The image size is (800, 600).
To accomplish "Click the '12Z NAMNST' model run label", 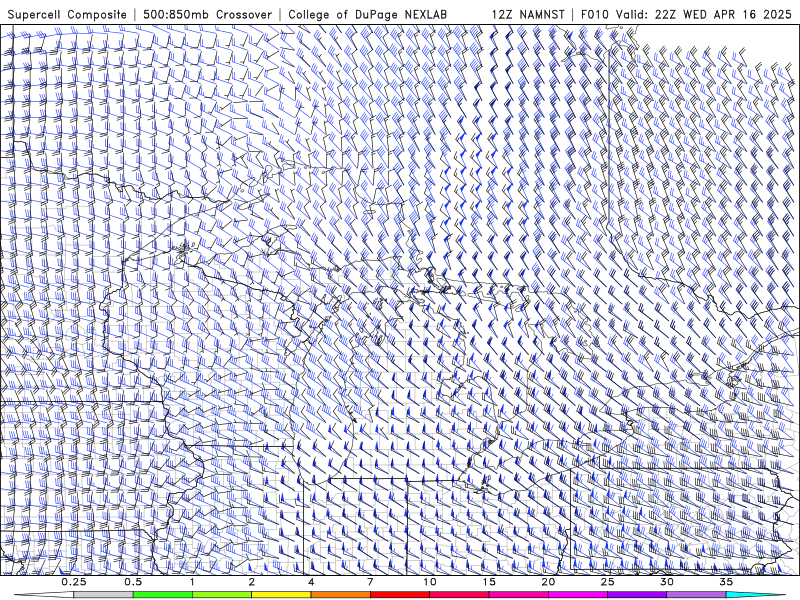I will [528, 14].
